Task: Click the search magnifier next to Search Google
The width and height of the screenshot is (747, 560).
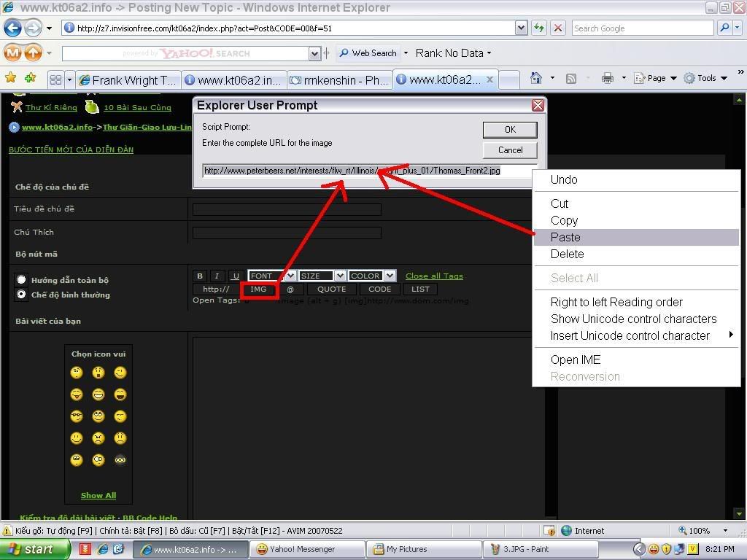Action: (724, 28)
